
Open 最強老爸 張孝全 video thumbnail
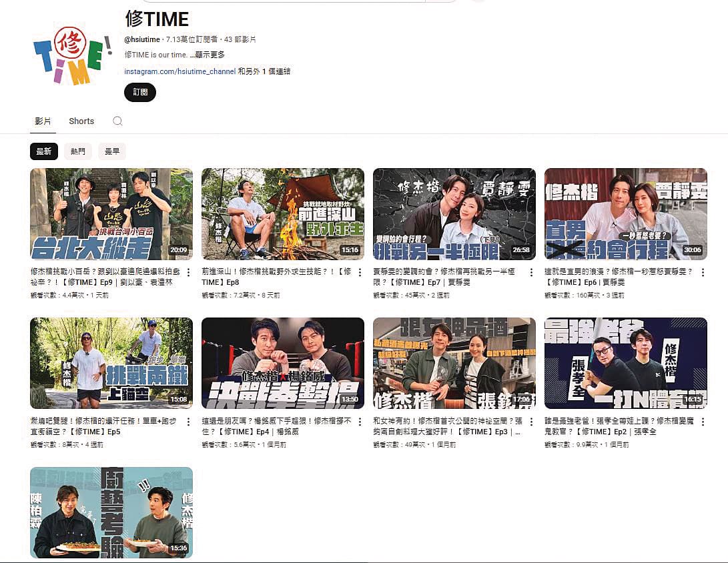pos(626,363)
